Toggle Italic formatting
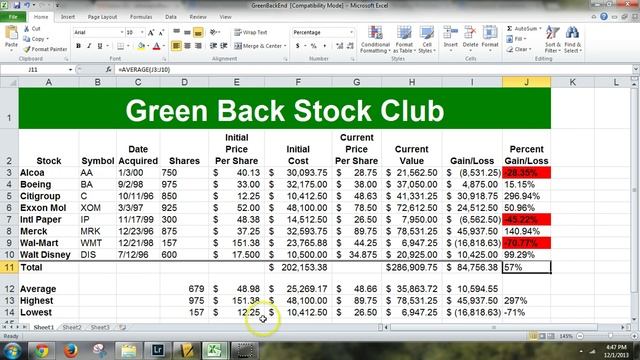640x360 pixels. (x=89, y=46)
